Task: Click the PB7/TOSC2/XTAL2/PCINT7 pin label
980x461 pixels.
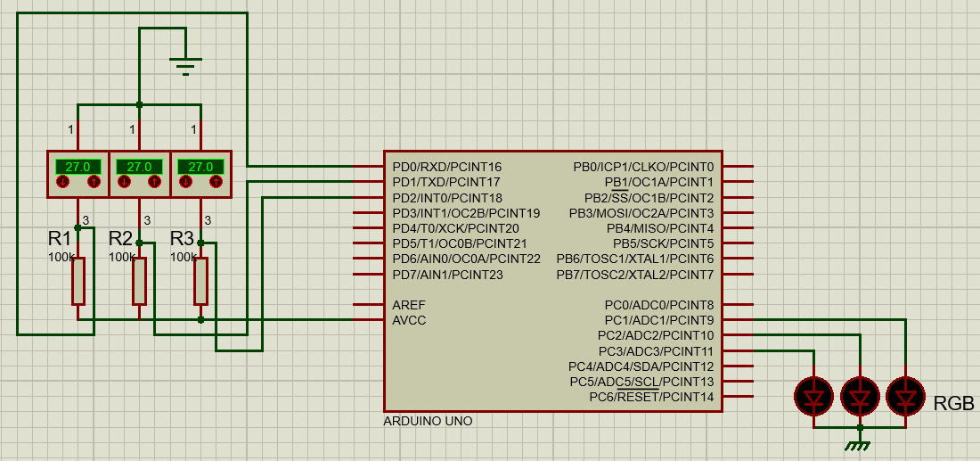Action: [635, 275]
